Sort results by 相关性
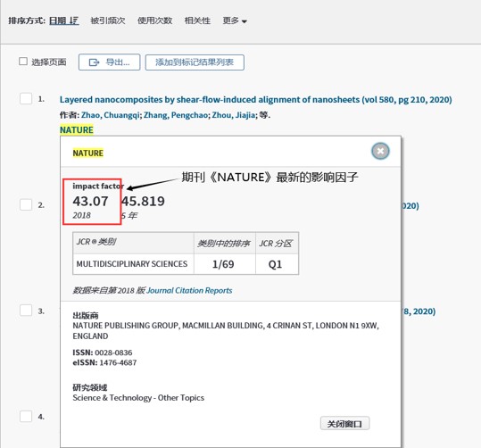 point(197,21)
